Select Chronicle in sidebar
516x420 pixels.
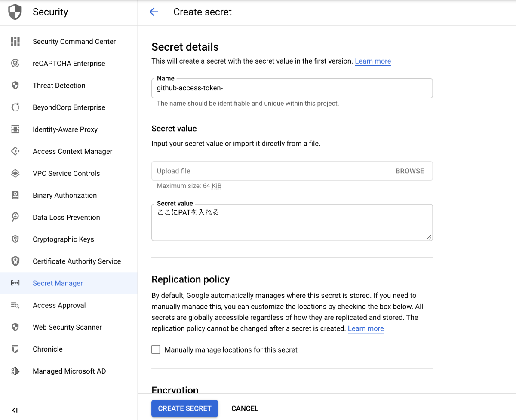69,349
